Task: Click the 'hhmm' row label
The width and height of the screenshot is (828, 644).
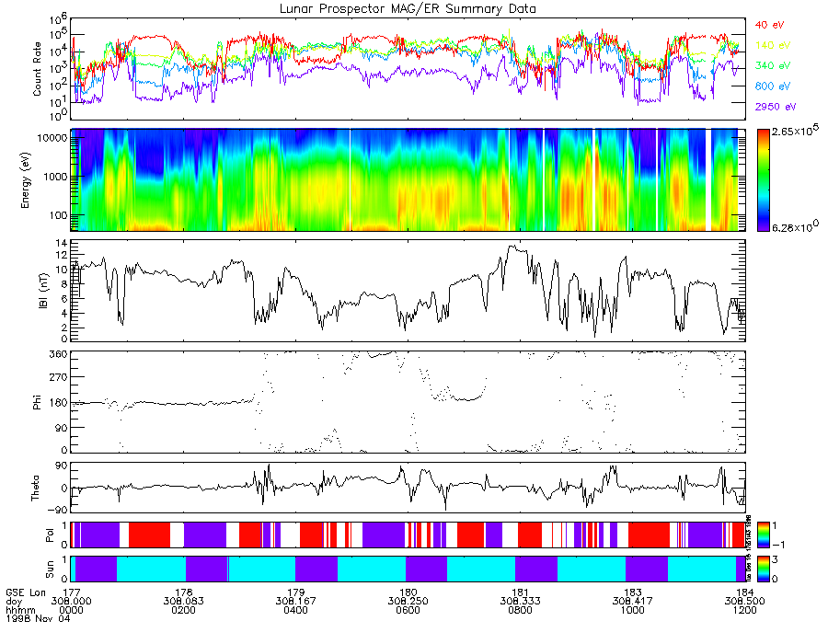Action: (x=18, y=610)
